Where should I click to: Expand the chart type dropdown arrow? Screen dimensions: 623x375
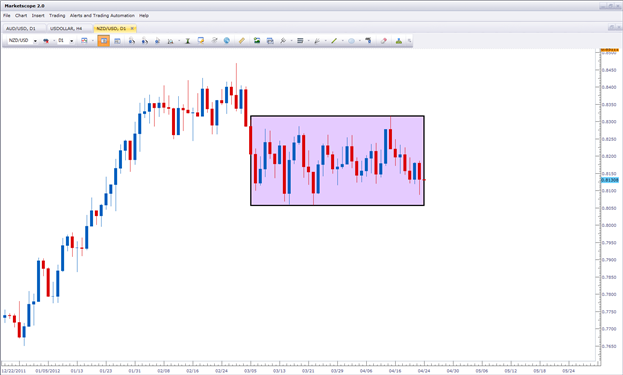click(54, 41)
